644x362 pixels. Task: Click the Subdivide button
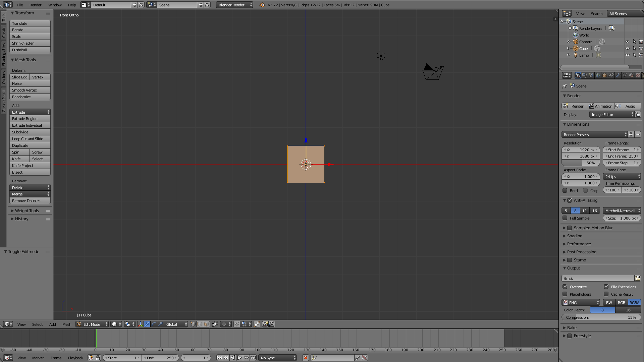click(x=30, y=132)
